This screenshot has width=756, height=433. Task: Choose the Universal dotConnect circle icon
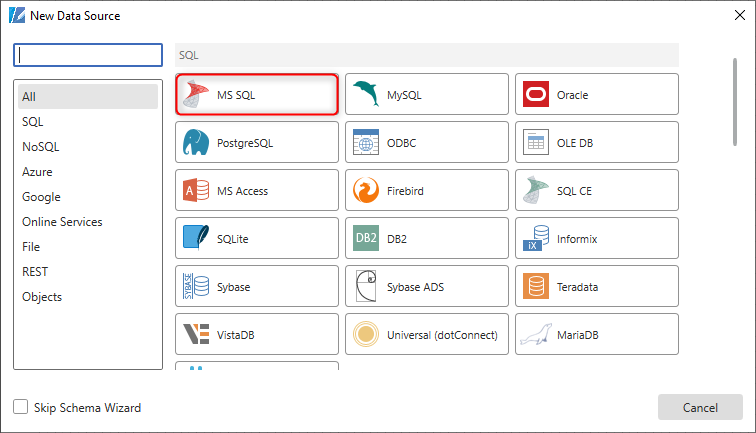[366, 334]
